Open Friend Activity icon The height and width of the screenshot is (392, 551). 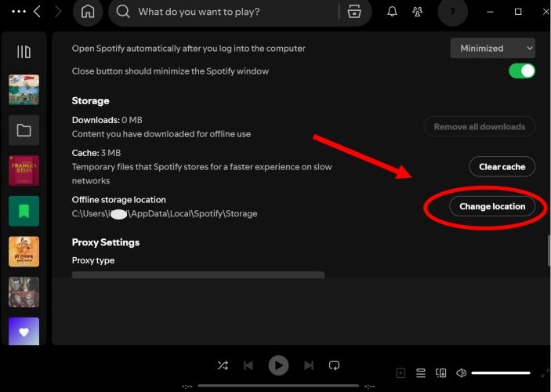(x=418, y=12)
